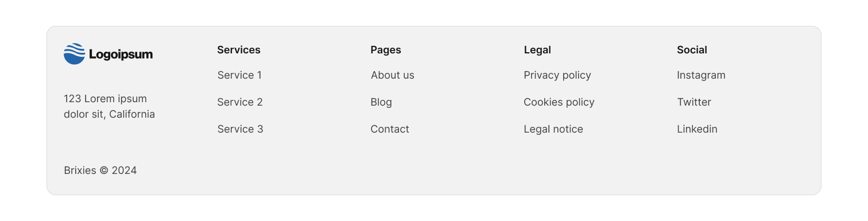The image size is (868, 221).
Task: Open the Blog link
Action: pyautogui.click(x=381, y=102)
